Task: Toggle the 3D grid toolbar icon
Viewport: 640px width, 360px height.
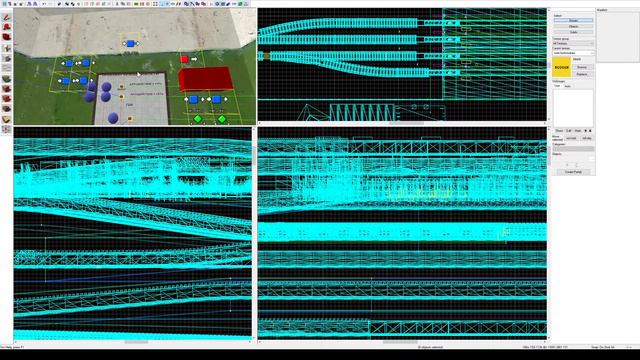Action: (x=9, y=4)
